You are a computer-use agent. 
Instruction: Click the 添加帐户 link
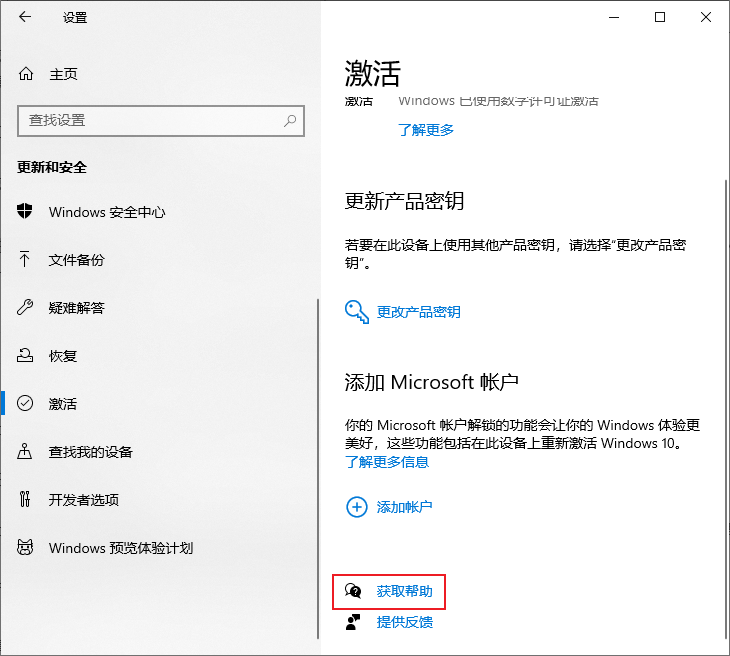pyautogui.click(x=405, y=507)
